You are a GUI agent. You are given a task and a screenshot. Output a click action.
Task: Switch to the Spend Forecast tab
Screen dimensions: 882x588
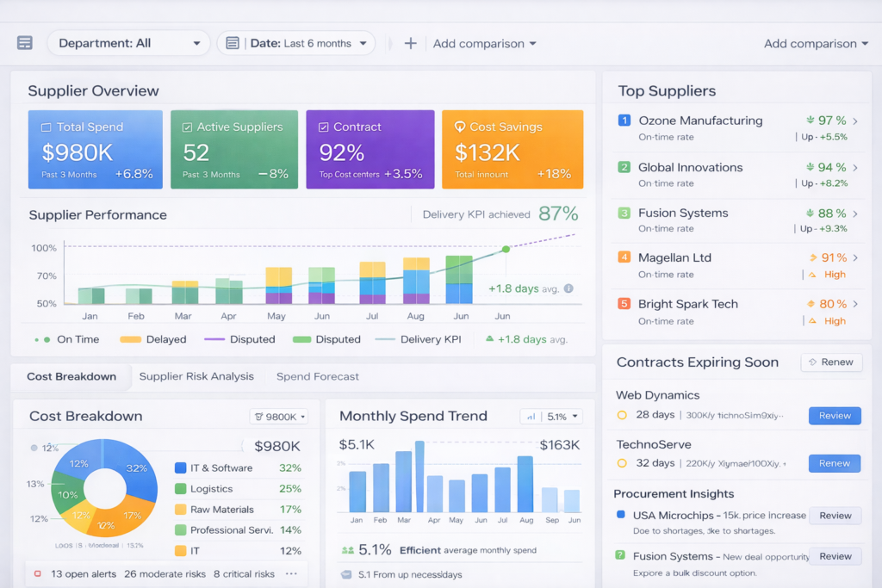pyautogui.click(x=318, y=376)
